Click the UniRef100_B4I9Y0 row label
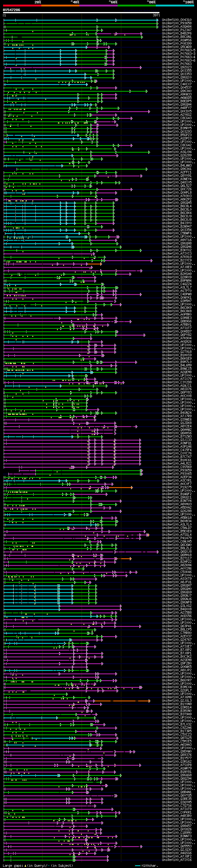Image resolution: width=197 pixels, height=868 pixels. click(177, 223)
